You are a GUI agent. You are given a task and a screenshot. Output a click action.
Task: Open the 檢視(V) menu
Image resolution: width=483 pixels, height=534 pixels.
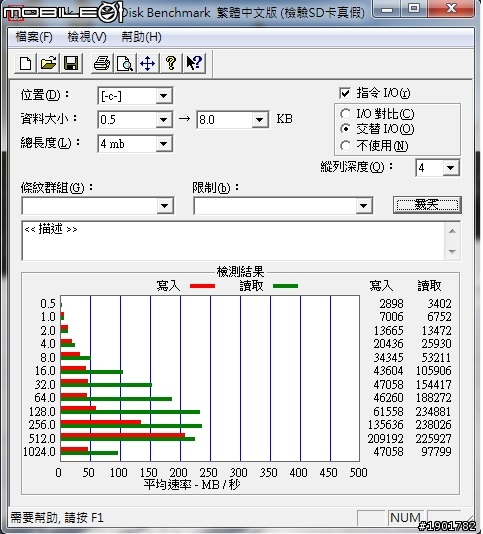87,37
